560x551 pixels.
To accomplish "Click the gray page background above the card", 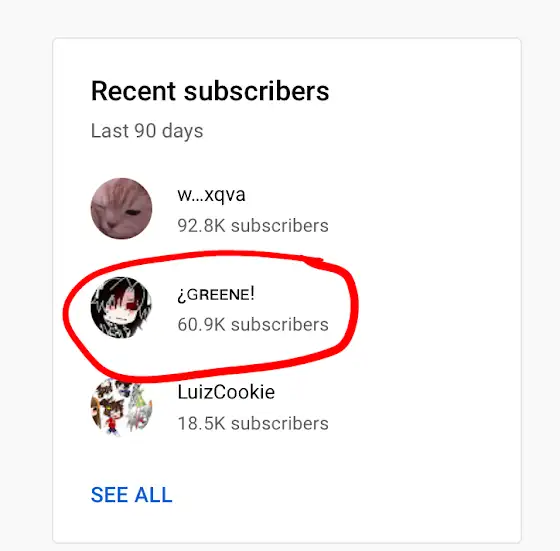I will point(280,18).
